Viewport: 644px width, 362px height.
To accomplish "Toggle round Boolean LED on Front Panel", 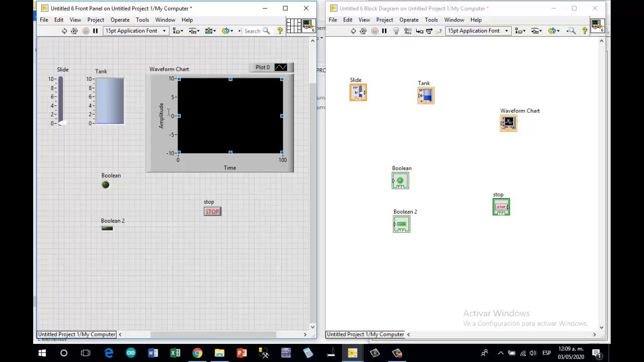I will [x=106, y=185].
